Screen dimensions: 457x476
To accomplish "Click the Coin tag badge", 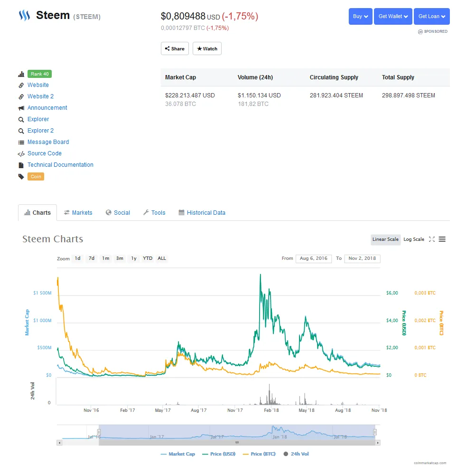I will [36, 177].
